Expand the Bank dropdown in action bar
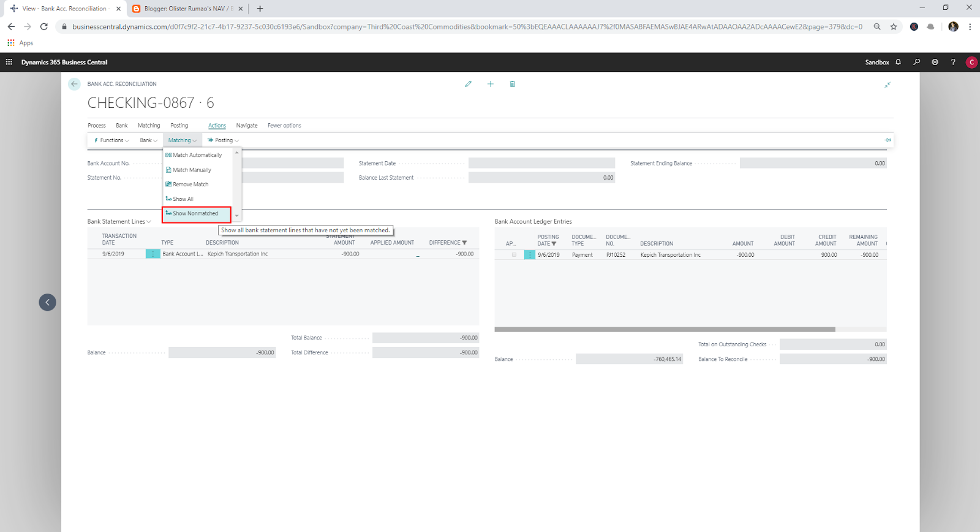Image resolution: width=980 pixels, height=532 pixels. point(149,140)
